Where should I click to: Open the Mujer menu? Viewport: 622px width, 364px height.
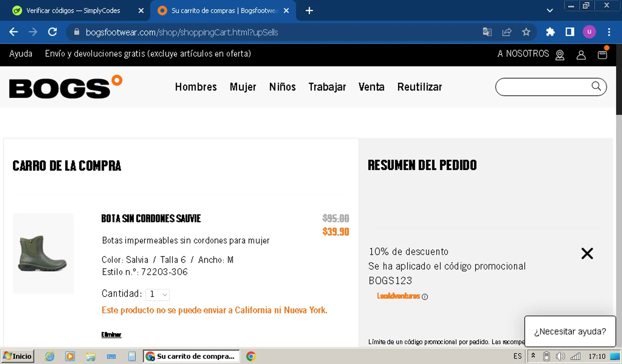pos(243,87)
